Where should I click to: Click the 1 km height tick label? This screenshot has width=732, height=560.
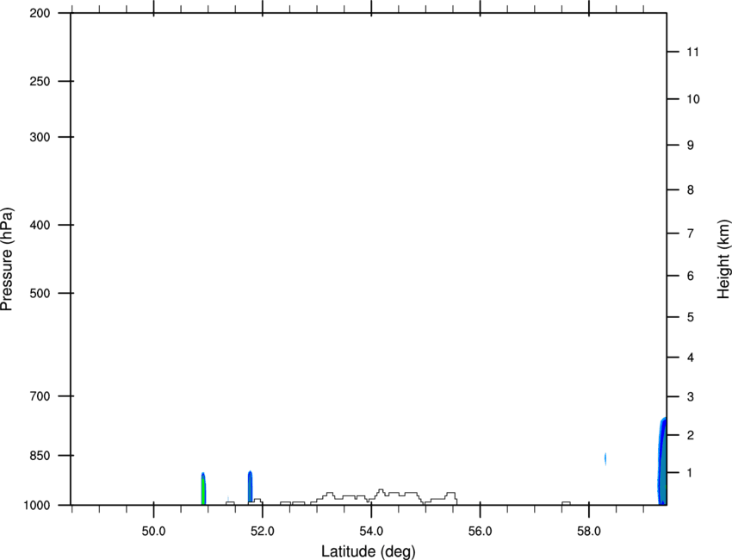pyautogui.click(x=691, y=473)
